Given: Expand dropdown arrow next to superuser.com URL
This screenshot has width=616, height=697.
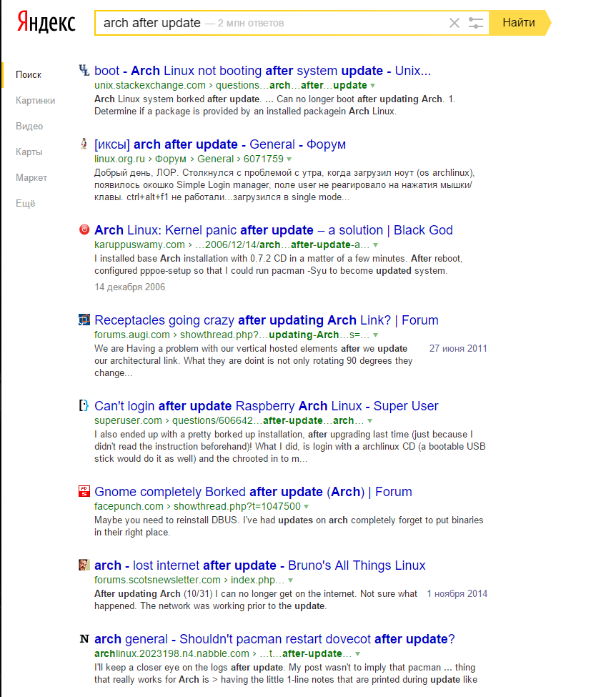Looking at the screenshot, I should click(369, 421).
